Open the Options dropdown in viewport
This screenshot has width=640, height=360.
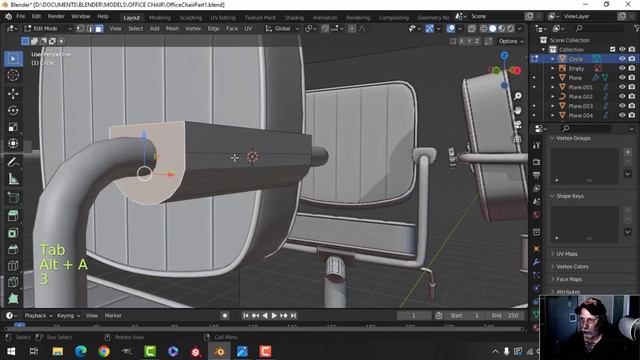[x=511, y=41]
